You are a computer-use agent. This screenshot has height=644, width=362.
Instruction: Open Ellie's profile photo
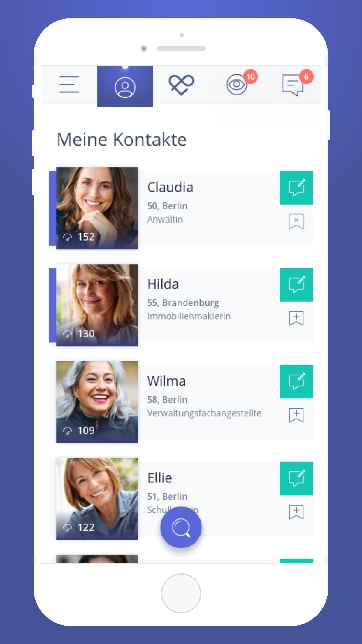click(97, 499)
